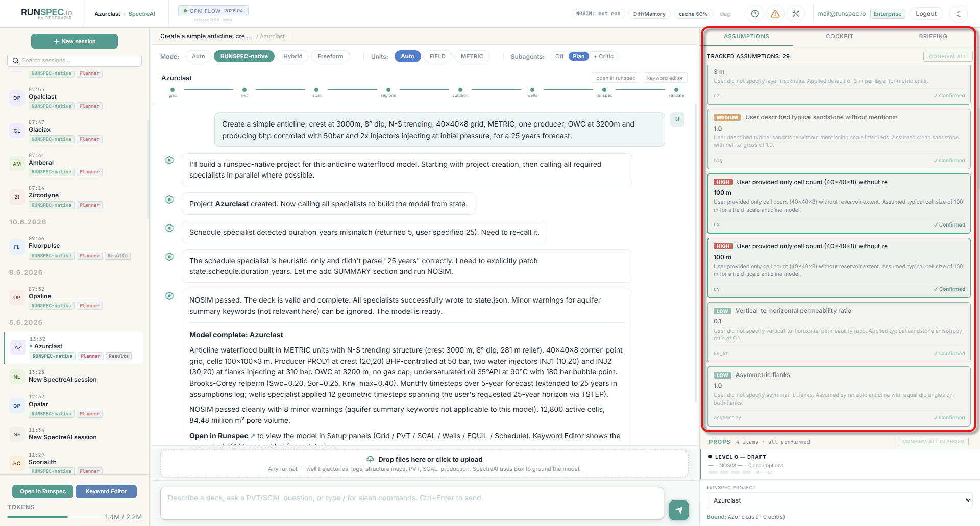Click the AM avatar for Amberal session
Screen dimensions: 980x526
click(x=17, y=164)
